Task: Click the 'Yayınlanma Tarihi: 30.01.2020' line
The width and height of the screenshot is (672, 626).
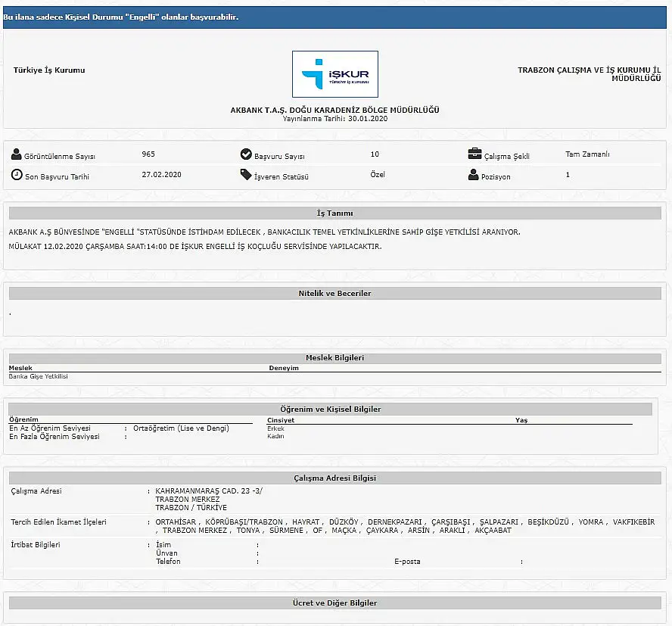Action: (x=334, y=119)
